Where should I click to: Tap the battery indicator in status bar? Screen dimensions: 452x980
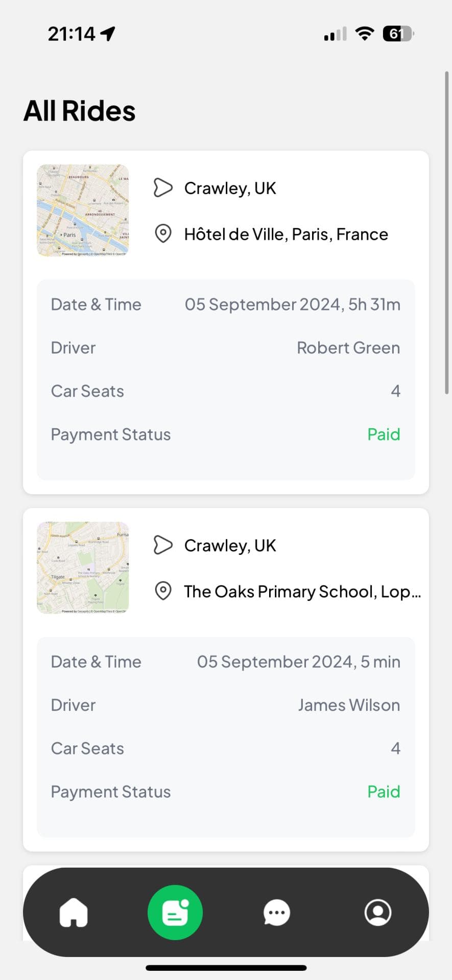(398, 34)
